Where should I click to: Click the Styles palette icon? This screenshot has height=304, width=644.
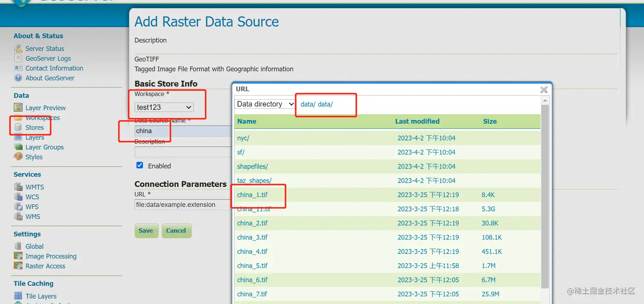[18, 157]
